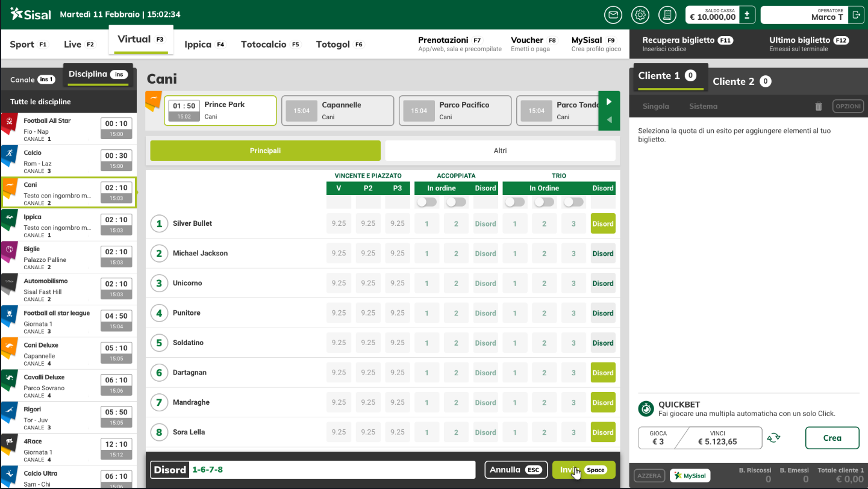Click the trash icon in ticket panel

[818, 107]
